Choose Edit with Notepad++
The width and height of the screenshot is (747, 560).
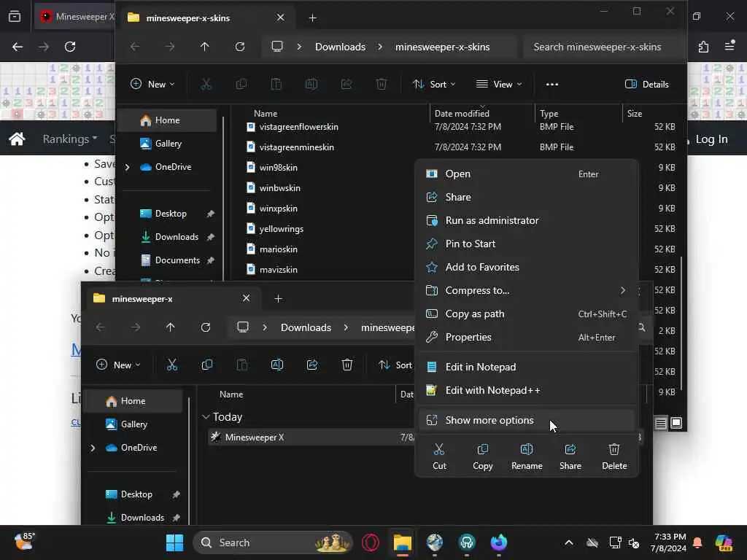click(527, 390)
